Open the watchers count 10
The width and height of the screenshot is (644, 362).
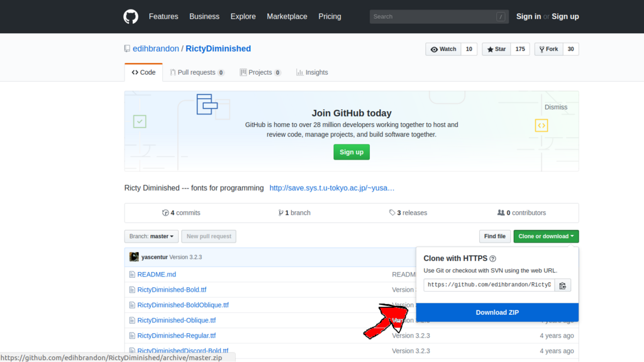[469, 49]
